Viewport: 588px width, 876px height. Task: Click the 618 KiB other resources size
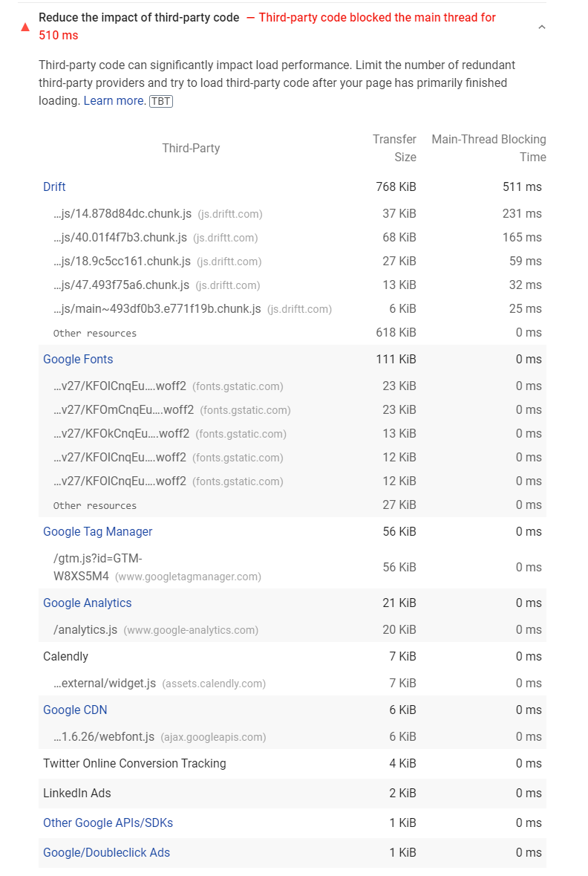(x=396, y=333)
